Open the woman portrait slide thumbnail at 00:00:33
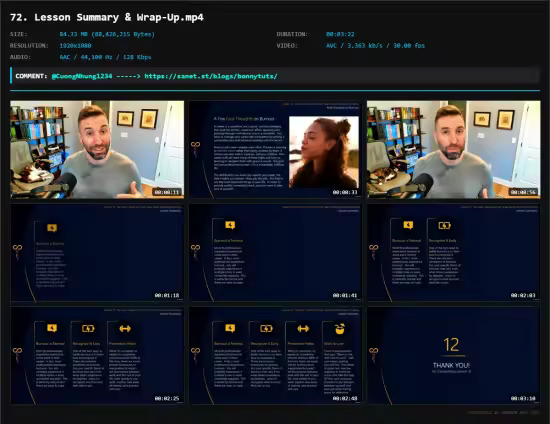Viewport: 550px width, 424px height. point(275,150)
